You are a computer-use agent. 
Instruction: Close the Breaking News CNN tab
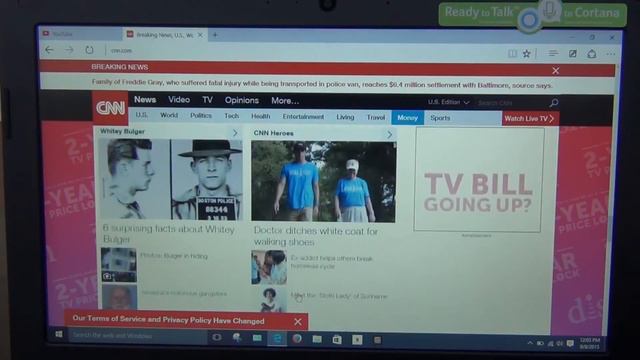[x=200, y=35]
